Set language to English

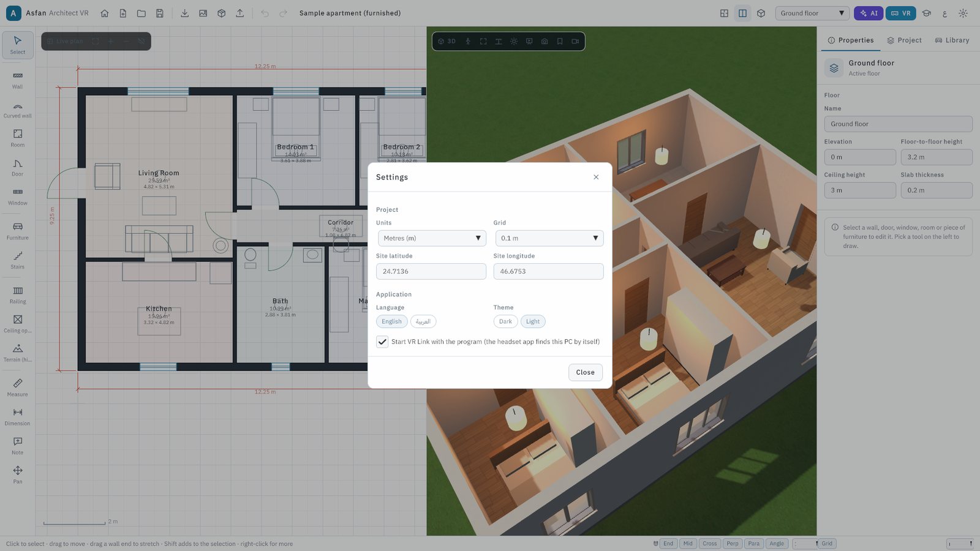[x=392, y=321]
